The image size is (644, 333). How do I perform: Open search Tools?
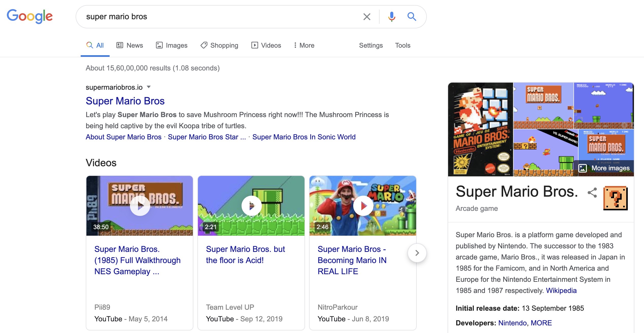[x=402, y=45]
